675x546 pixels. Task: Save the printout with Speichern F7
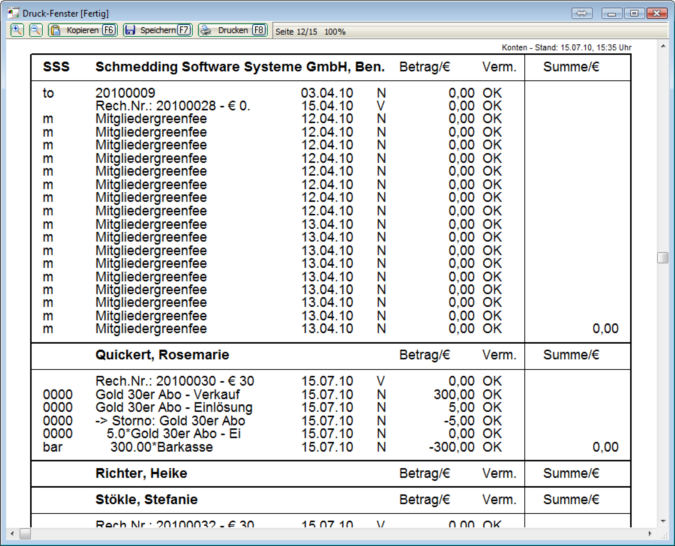(157, 31)
